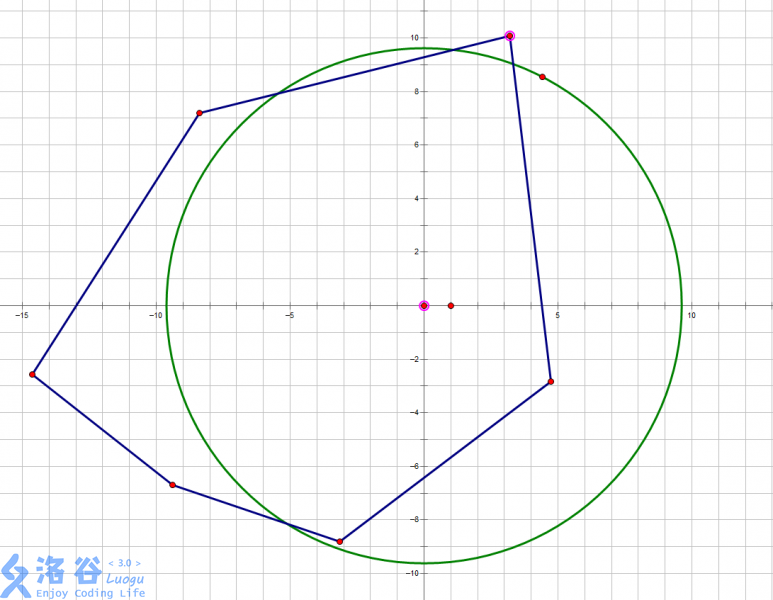Click the x-axis label "10" on the right
Image resolution: width=773 pixels, height=600 pixels.
(x=690, y=315)
